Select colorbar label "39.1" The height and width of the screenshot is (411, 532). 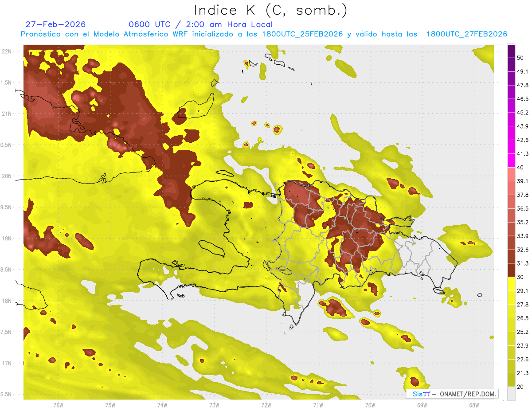coord(523,181)
